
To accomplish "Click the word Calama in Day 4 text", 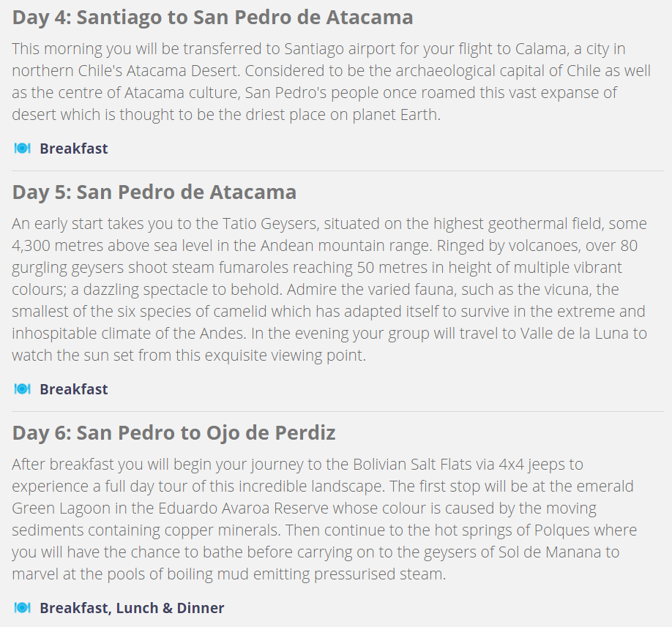I will pyautogui.click(x=540, y=49).
